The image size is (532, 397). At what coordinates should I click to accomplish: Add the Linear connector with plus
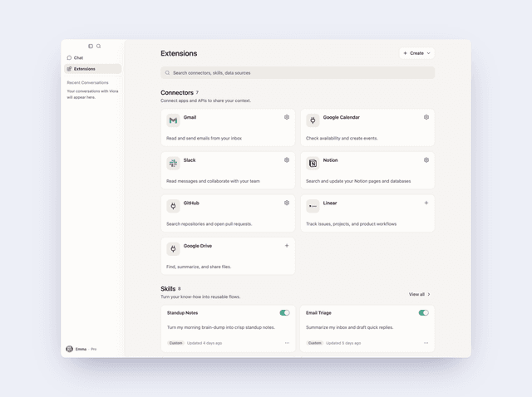(x=426, y=203)
